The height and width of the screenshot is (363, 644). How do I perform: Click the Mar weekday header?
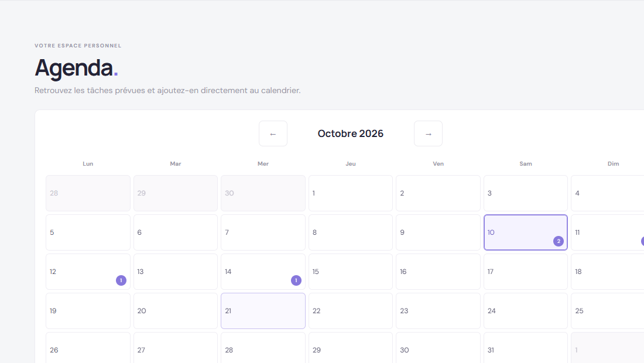click(x=176, y=163)
